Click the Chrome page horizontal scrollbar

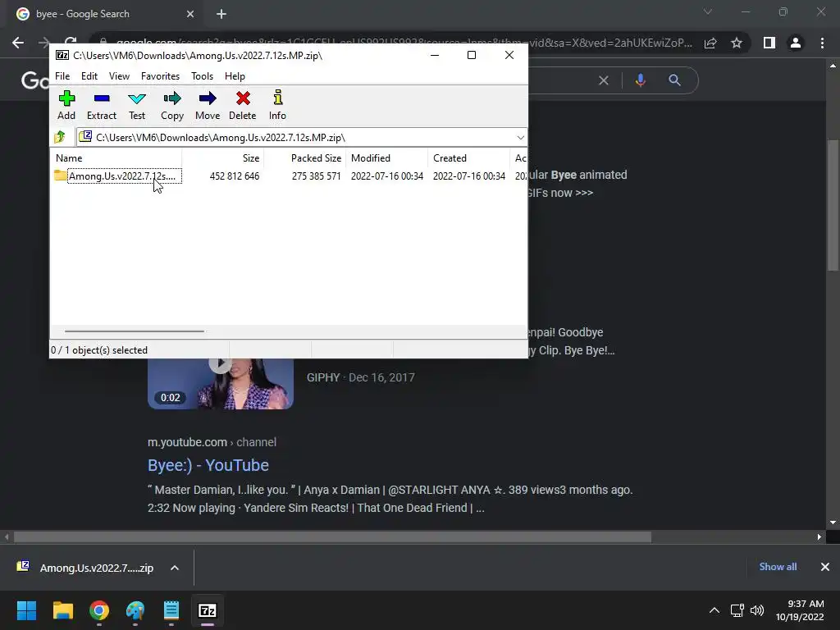332,536
